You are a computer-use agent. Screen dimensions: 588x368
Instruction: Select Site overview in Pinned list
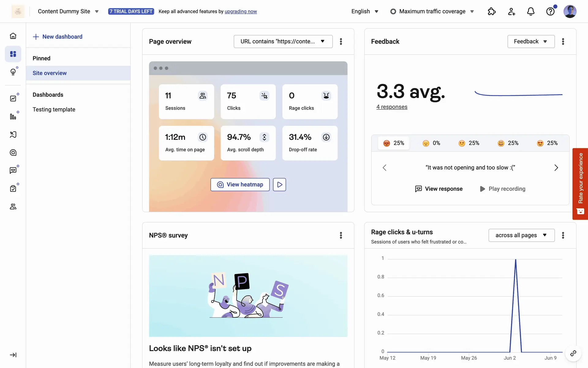pos(50,73)
